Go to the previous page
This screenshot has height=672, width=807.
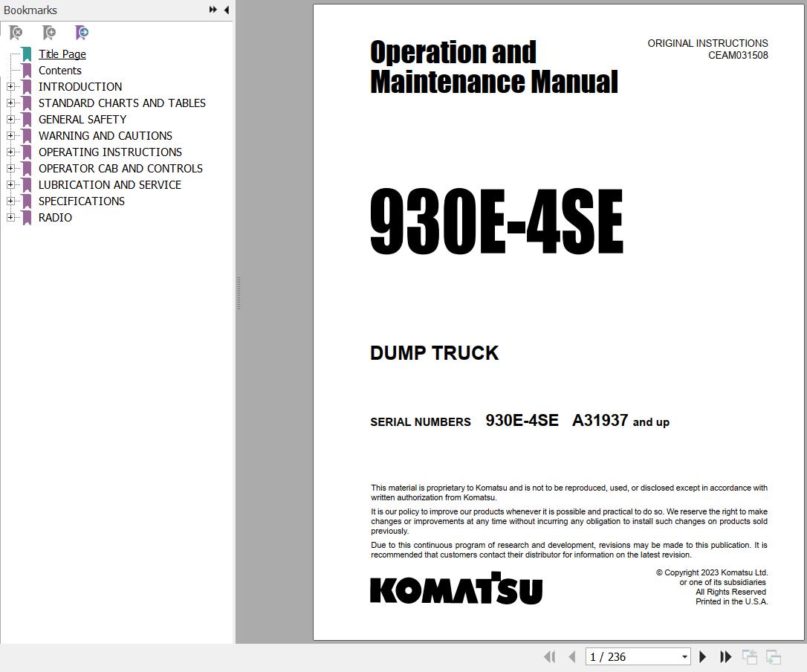571,656
